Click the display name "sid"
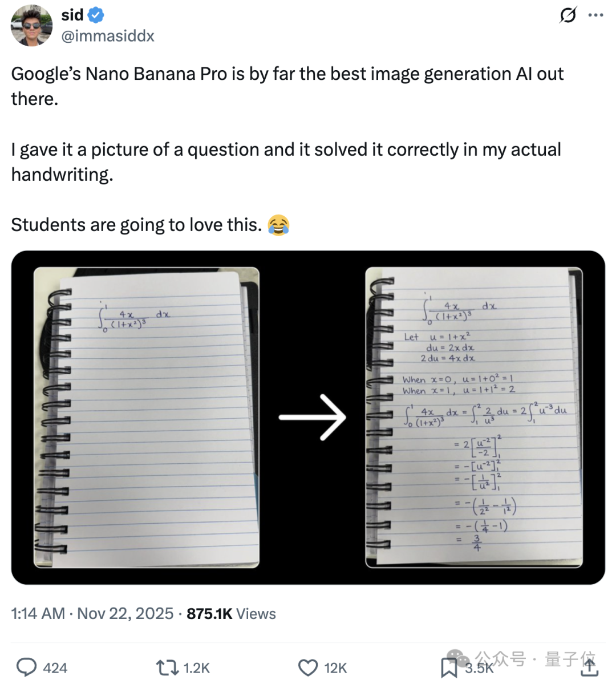Viewport: 616px width, 684px height. tap(72, 15)
